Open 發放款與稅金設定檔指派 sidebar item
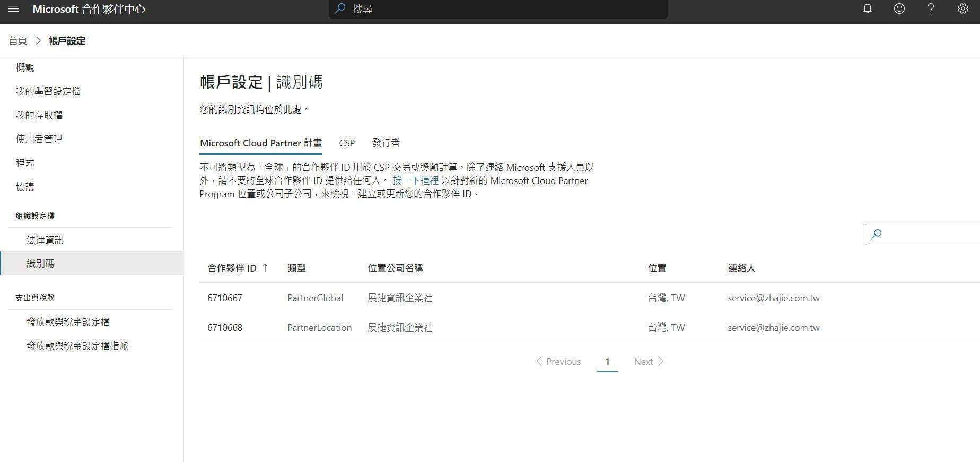 pos(77,346)
